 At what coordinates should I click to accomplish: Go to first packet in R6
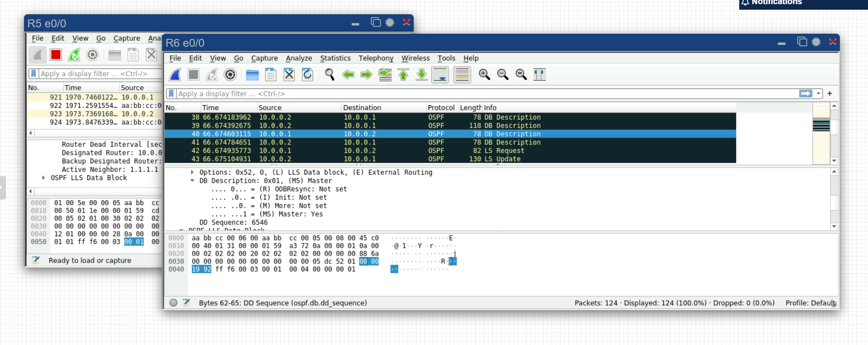[x=403, y=75]
